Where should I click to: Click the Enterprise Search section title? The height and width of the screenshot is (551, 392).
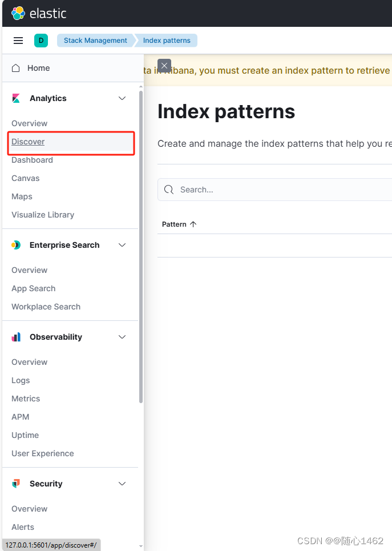pos(64,245)
